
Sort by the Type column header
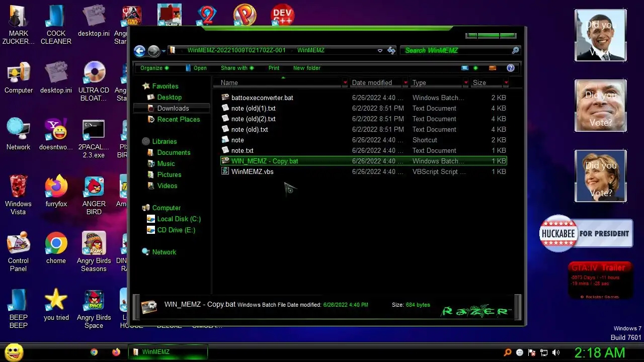click(436, 82)
